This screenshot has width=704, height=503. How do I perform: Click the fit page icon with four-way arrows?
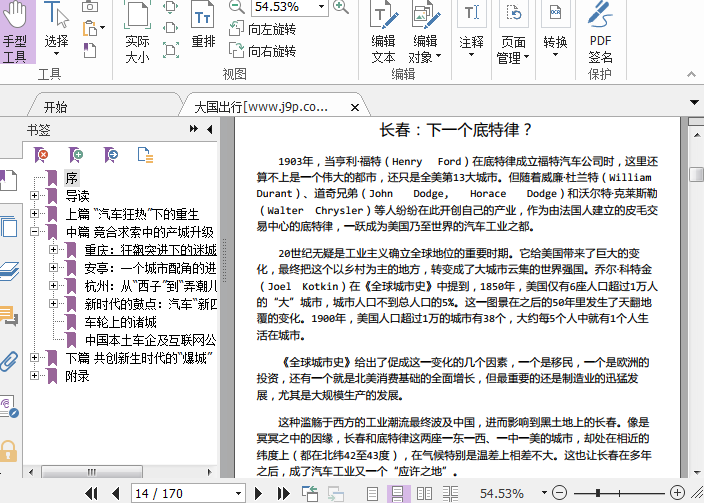click(171, 6)
